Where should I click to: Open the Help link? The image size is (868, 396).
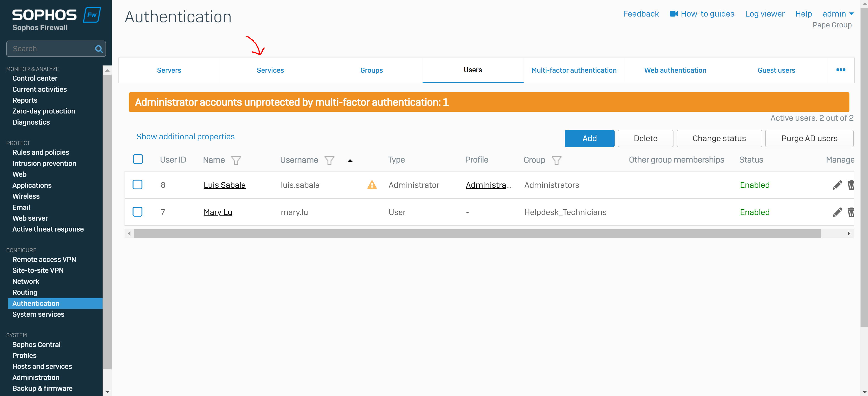pos(803,14)
